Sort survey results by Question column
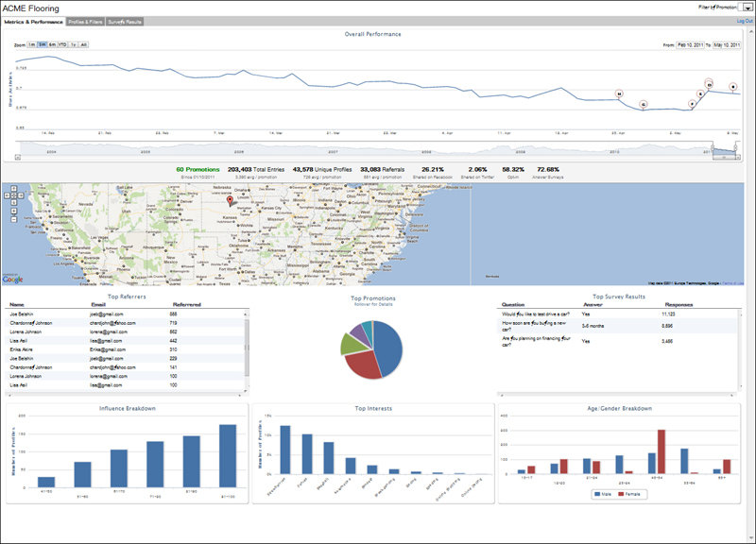The height and width of the screenshot is (544, 756). [x=513, y=304]
